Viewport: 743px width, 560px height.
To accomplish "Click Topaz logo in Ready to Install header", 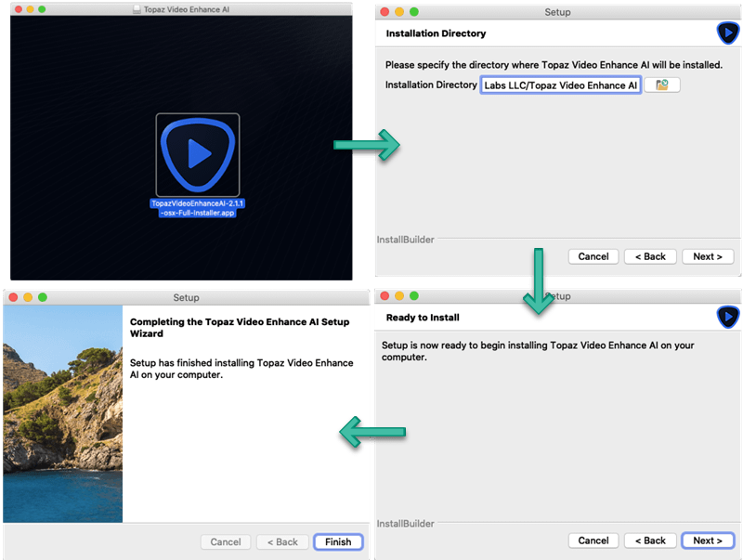I will point(727,317).
